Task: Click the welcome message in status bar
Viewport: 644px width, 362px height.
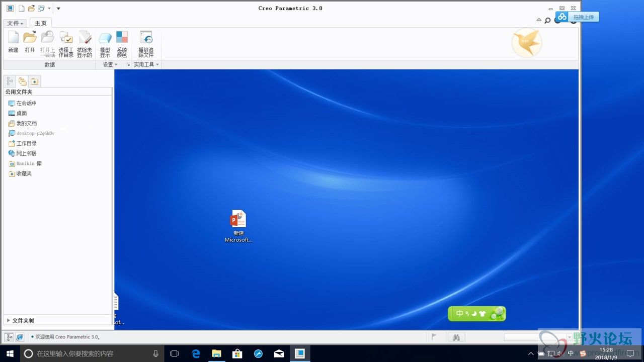Action: [67, 337]
